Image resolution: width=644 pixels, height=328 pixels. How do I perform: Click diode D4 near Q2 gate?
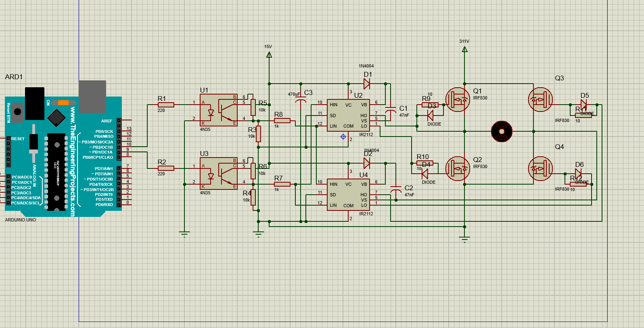point(424,174)
